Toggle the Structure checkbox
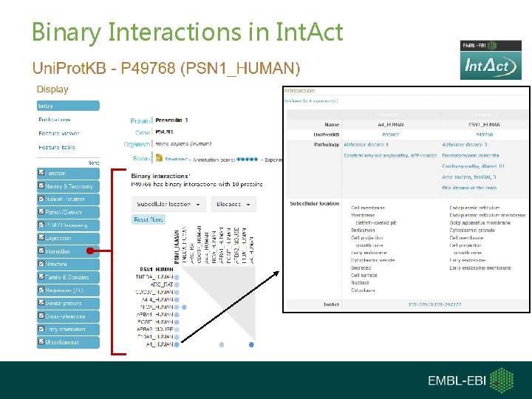Viewport: 532px width, 399px height. tap(41, 264)
